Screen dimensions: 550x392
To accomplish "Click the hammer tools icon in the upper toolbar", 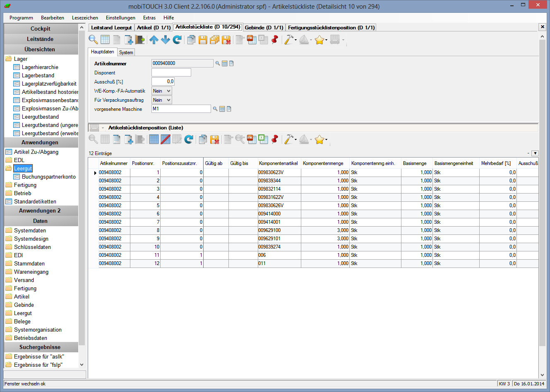I will coord(288,40).
